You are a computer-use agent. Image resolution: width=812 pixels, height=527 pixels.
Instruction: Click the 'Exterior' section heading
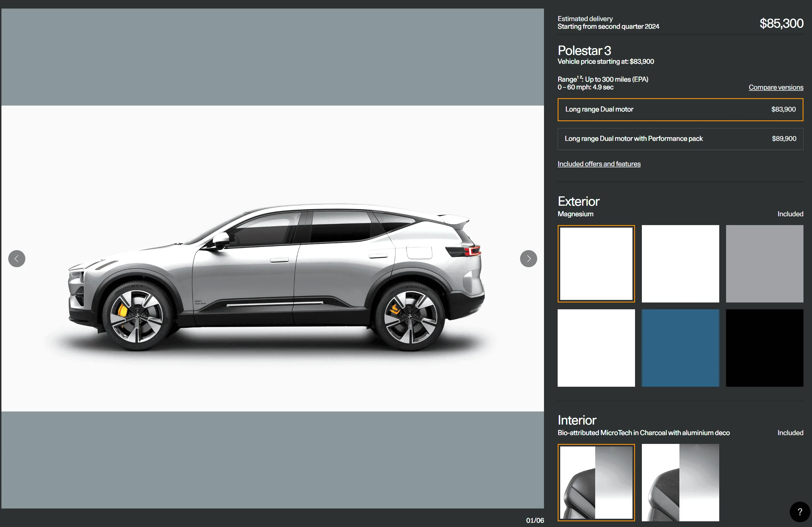tap(578, 201)
